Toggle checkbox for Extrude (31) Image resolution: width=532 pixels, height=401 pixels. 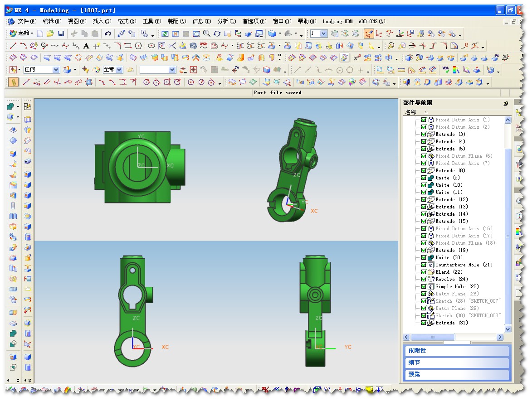pos(424,323)
